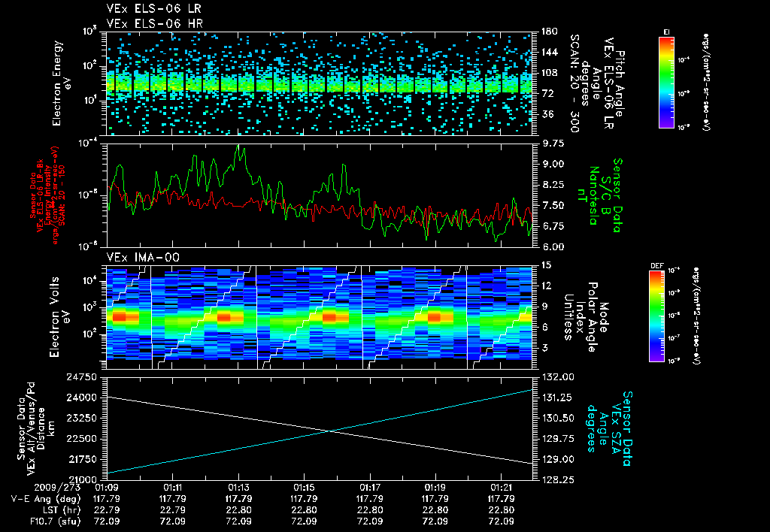770x532 pixels.
Task: Click the 01:11 time tick label
Action: tap(172, 488)
